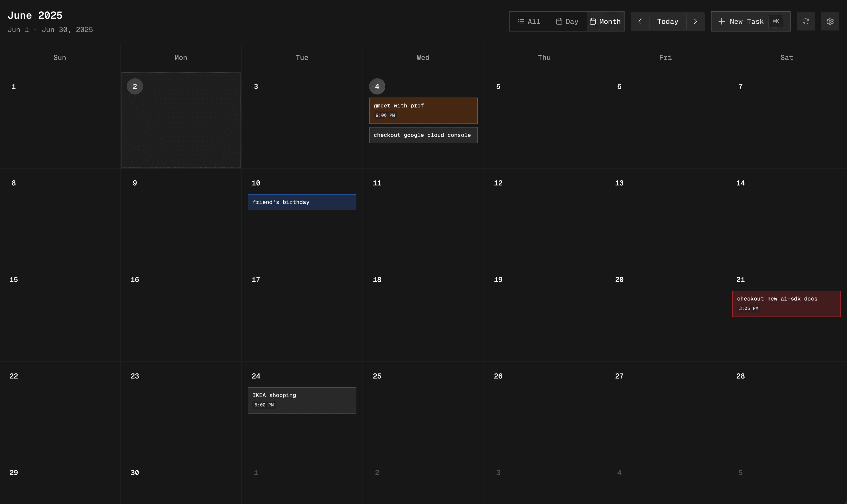Click the Wed column header
Viewport: 847px width, 504px height.
tap(423, 57)
